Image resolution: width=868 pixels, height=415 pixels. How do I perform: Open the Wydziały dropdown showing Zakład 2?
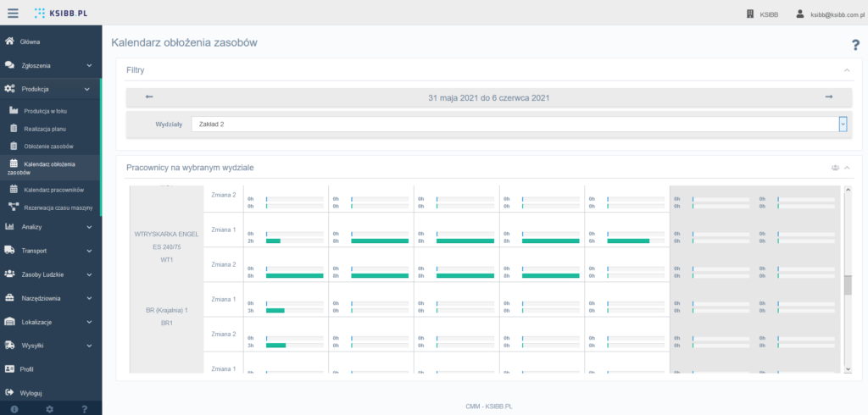click(519, 125)
